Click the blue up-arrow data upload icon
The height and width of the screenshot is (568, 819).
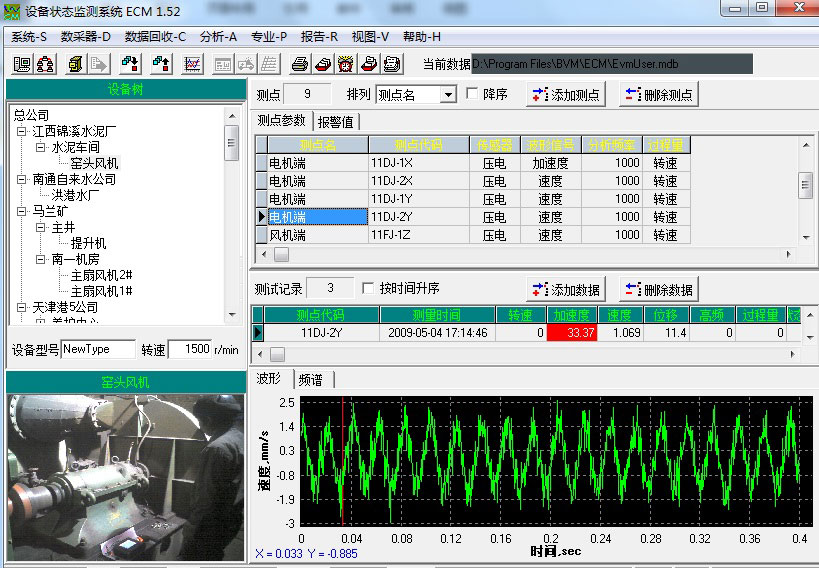pos(160,64)
